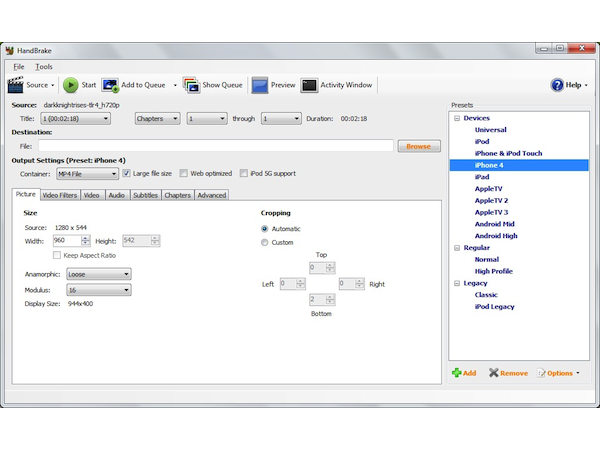Open the Show Queue icon
Screen dimensions: 600x450
pyautogui.click(x=191, y=85)
